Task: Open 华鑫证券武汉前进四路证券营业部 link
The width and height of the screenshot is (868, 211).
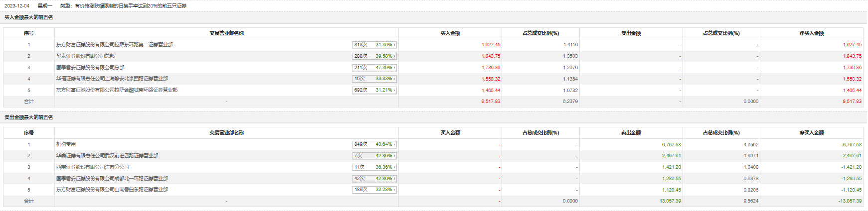Action: click(107, 156)
